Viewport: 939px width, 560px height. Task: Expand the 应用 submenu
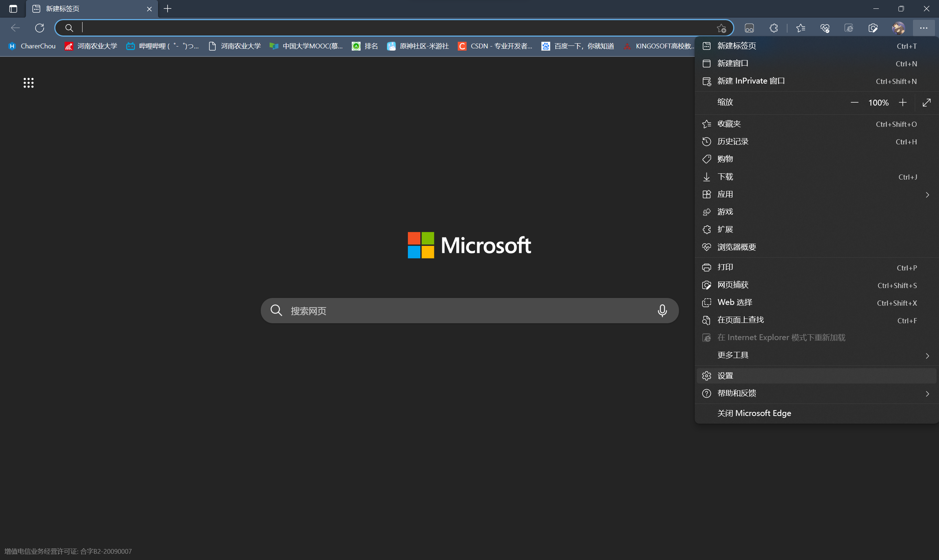(816, 194)
